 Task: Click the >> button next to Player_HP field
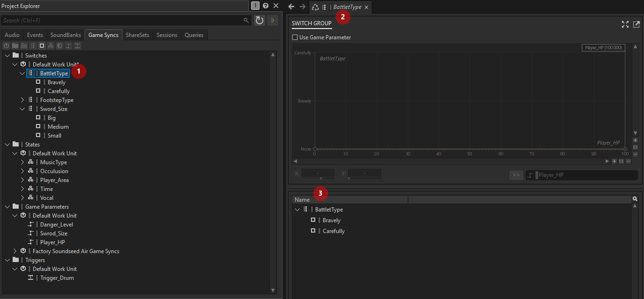pyautogui.click(x=516, y=175)
